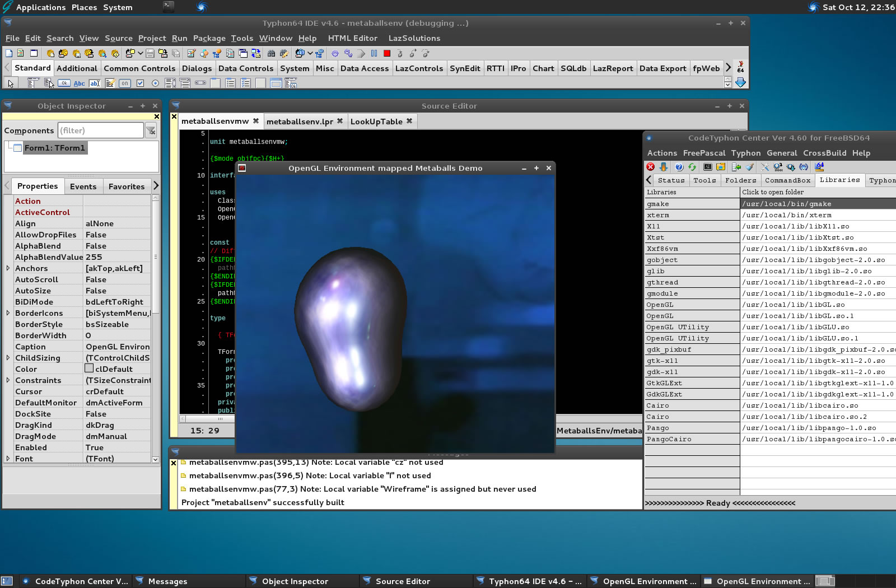
Task: Click the Save floppy disk icon
Action: pyautogui.click(x=150, y=53)
